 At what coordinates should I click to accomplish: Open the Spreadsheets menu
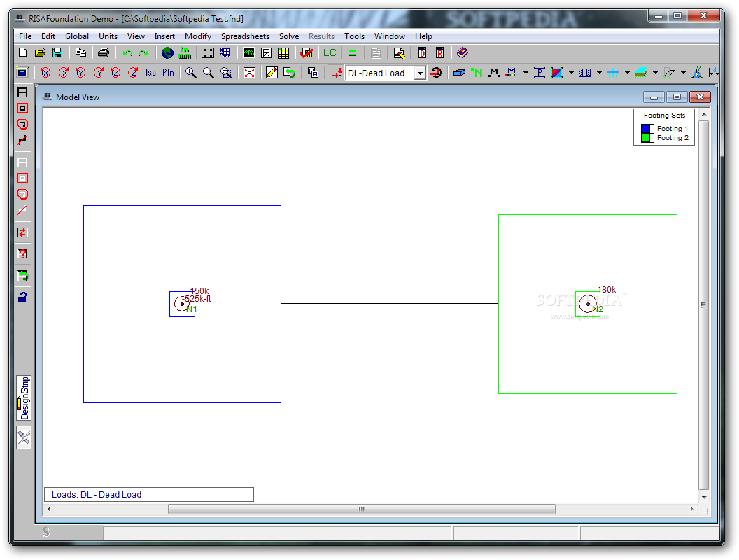(x=245, y=36)
